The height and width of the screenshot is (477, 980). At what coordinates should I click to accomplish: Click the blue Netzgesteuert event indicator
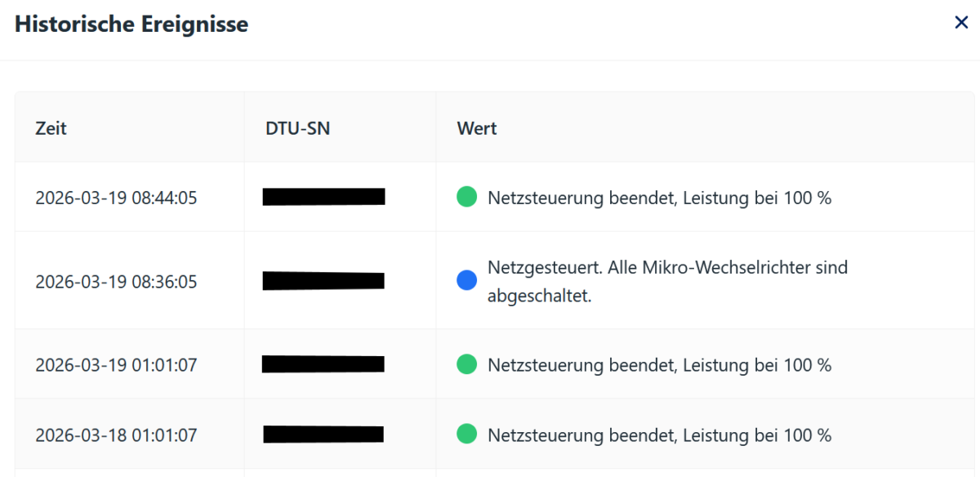(466, 280)
